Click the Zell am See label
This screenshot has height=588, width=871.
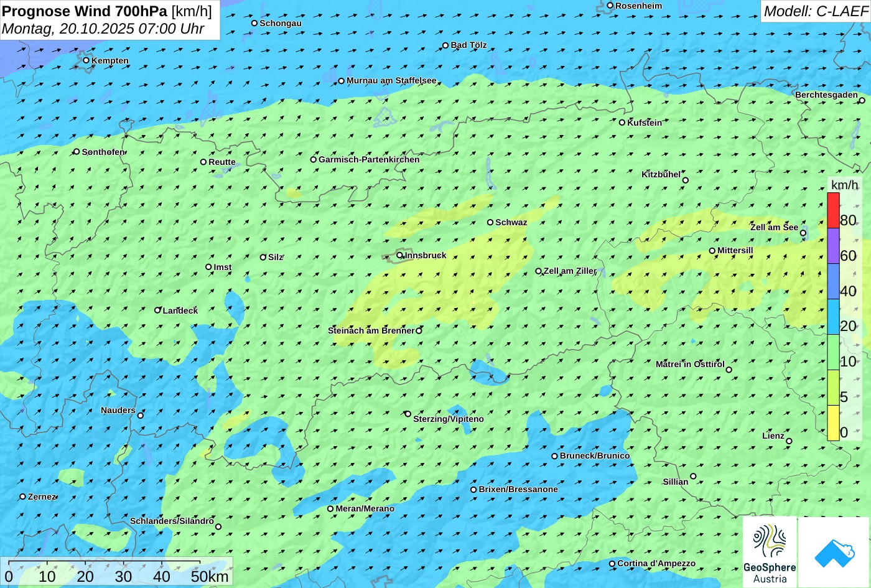pos(774,227)
